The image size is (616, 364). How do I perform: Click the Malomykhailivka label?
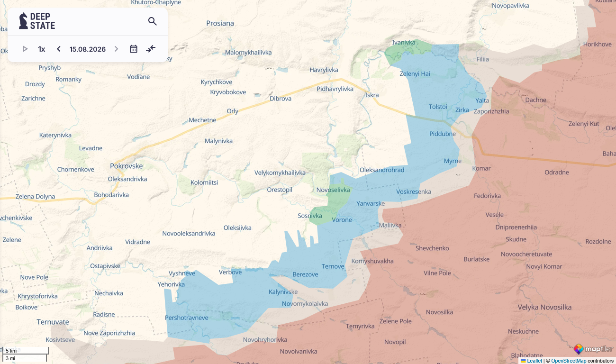tap(248, 52)
